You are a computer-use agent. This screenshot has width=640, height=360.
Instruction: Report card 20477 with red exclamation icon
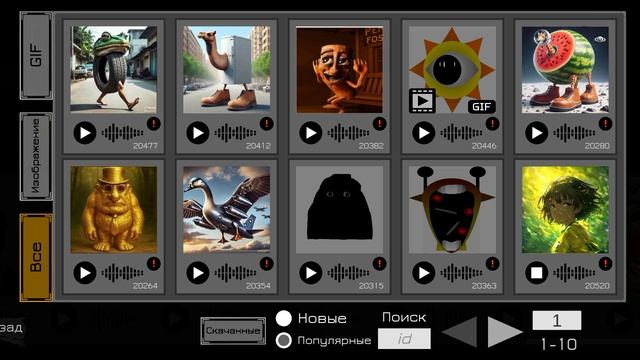pos(154,123)
